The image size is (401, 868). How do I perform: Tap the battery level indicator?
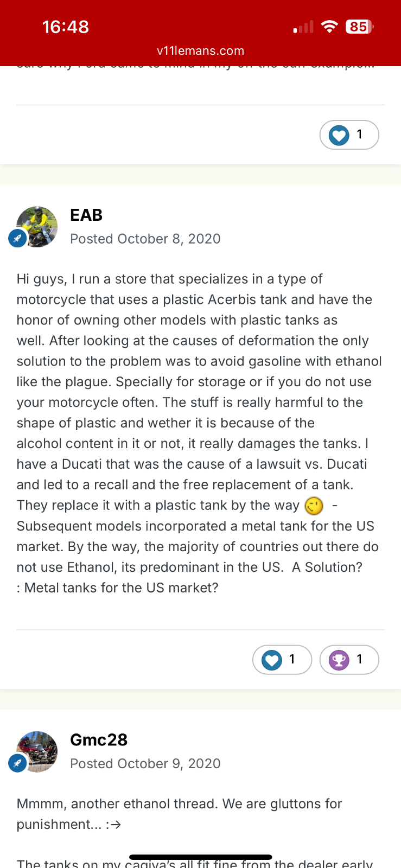tap(359, 27)
